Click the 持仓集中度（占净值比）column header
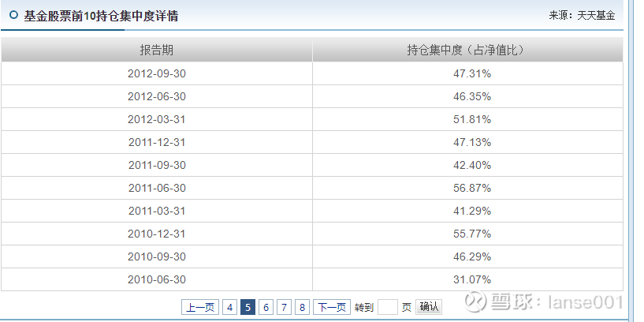Viewport: 644px width, 322px height. coord(467,50)
